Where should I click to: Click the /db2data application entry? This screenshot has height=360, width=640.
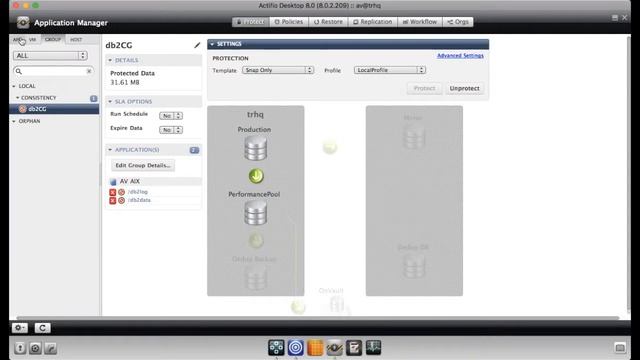140,200
